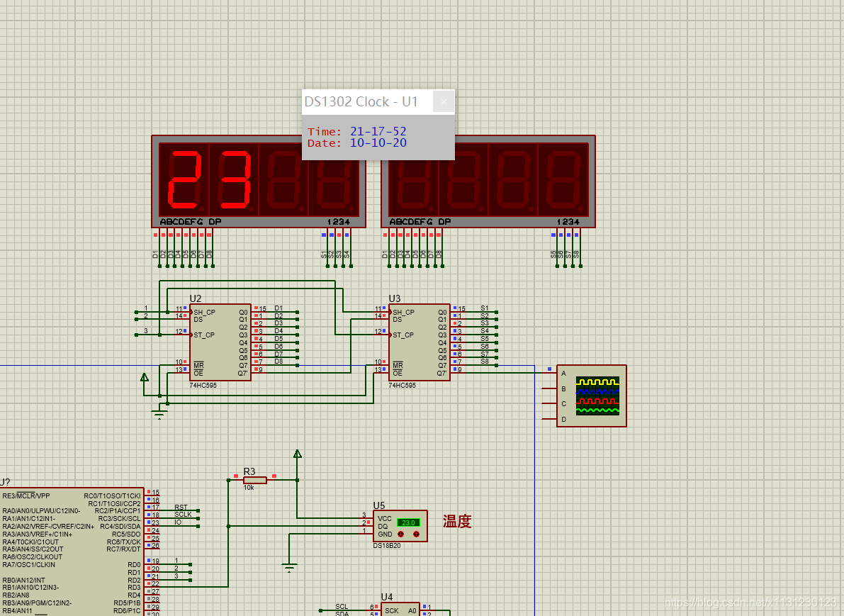Select the power terminal above R3 wire
This screenshot has height=616, width=844.
(297, 454)
